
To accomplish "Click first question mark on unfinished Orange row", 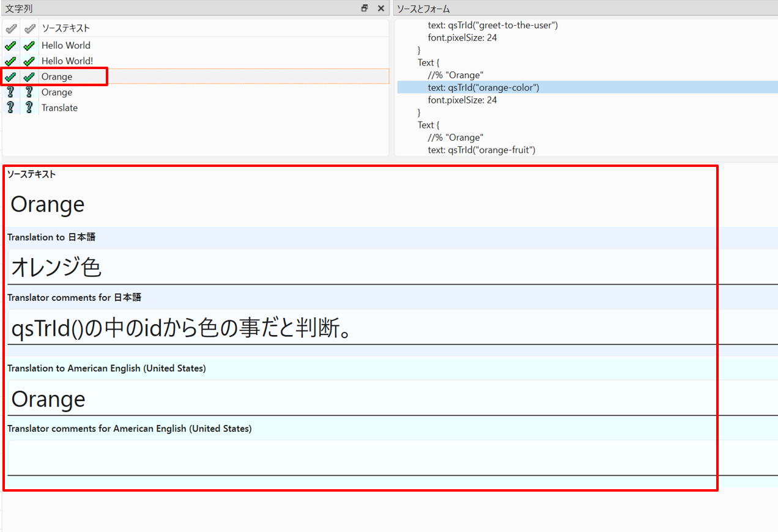I will (x=10, y=92).
